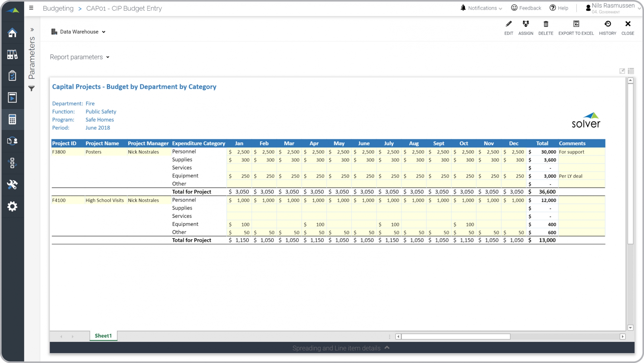Screen dimensions: 644x363
Task: Click the History clock icon
Action: [x=608, y=24]
